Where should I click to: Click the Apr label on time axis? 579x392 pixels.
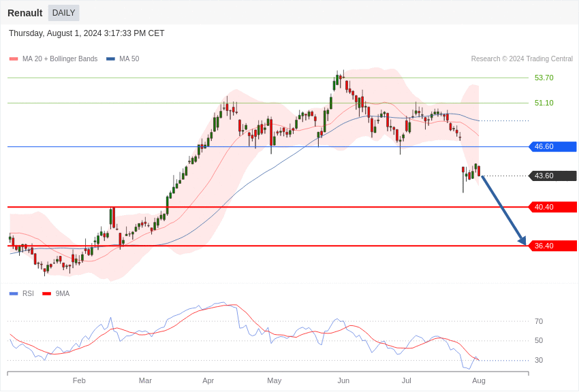tap(208, 380)
